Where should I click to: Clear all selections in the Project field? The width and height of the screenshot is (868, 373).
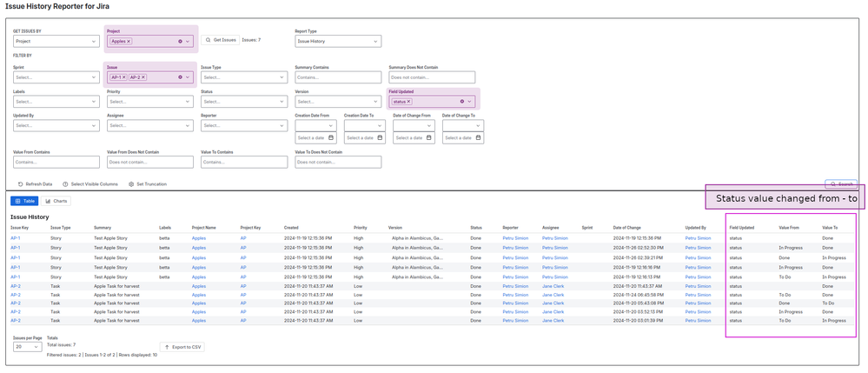tap(180, 42)
